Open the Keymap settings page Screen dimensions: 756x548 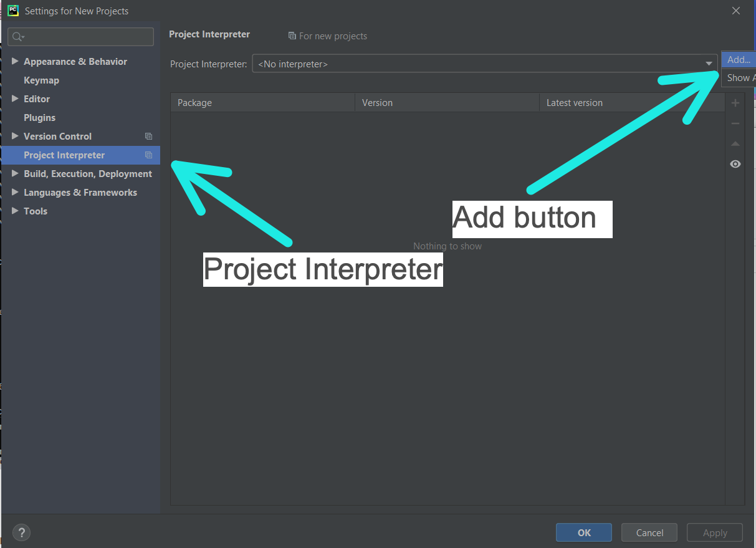coord(41,80)
